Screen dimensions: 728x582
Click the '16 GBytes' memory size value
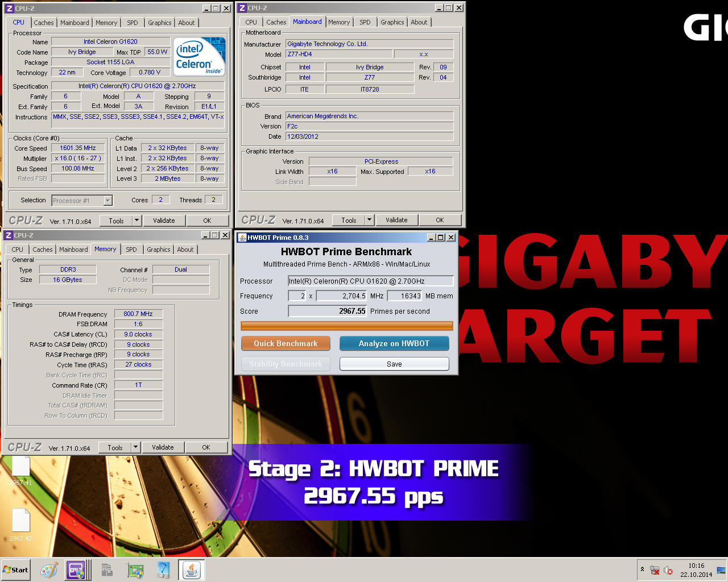pyautogui.click(x=67, y=280)
